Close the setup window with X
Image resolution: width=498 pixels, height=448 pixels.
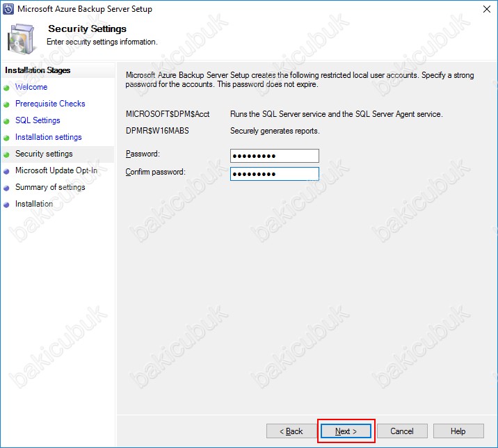point(487,9)
